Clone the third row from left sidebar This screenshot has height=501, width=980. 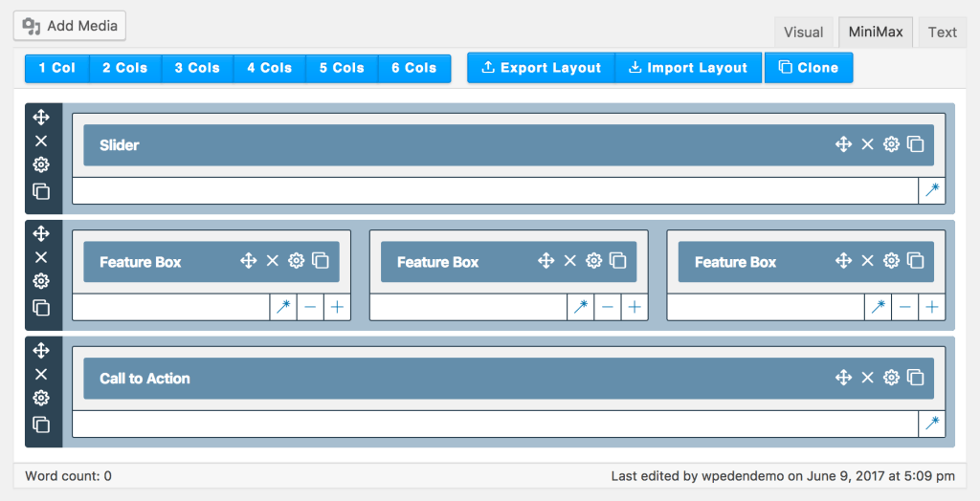coord(41,424)
